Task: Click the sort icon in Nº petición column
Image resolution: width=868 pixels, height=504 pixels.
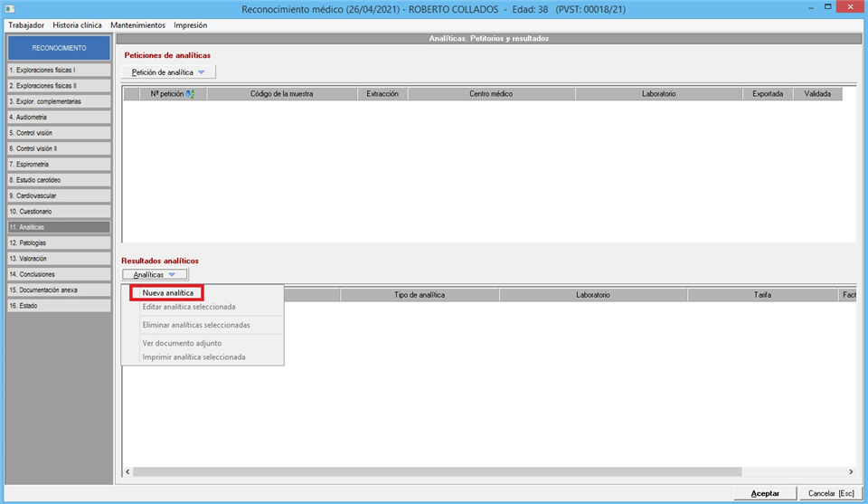Action: 190,93
